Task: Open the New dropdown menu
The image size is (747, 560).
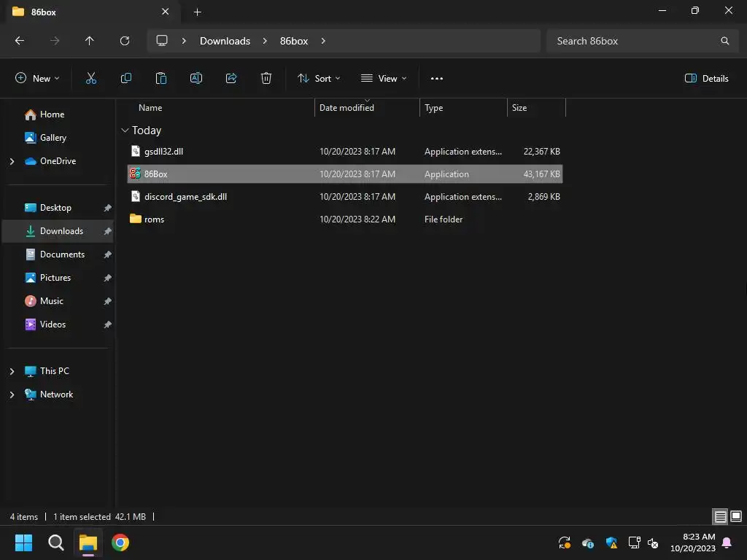Action: [x=38, y=79]
